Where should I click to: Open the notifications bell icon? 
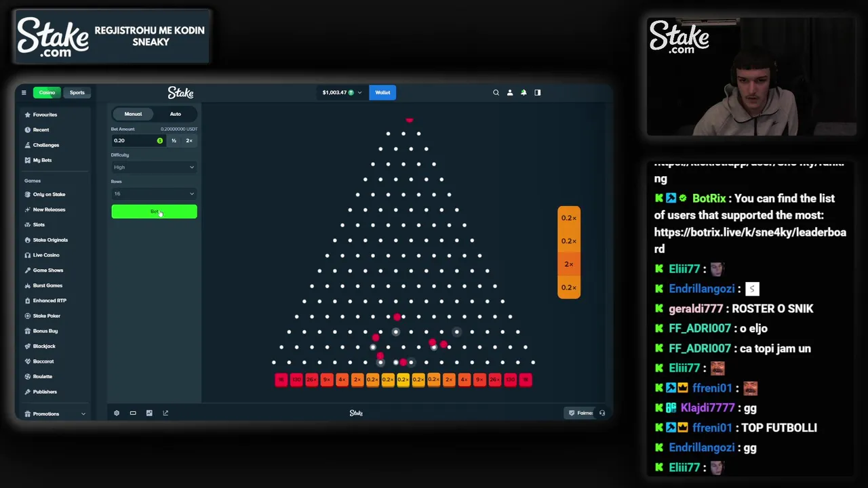(x=524, y=93)
